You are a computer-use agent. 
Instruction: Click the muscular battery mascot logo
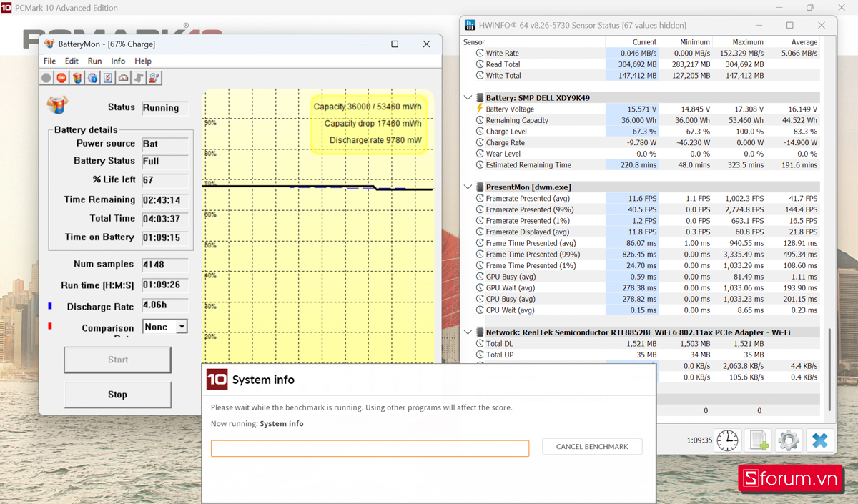pyautogui.click(x=57, y=105)
